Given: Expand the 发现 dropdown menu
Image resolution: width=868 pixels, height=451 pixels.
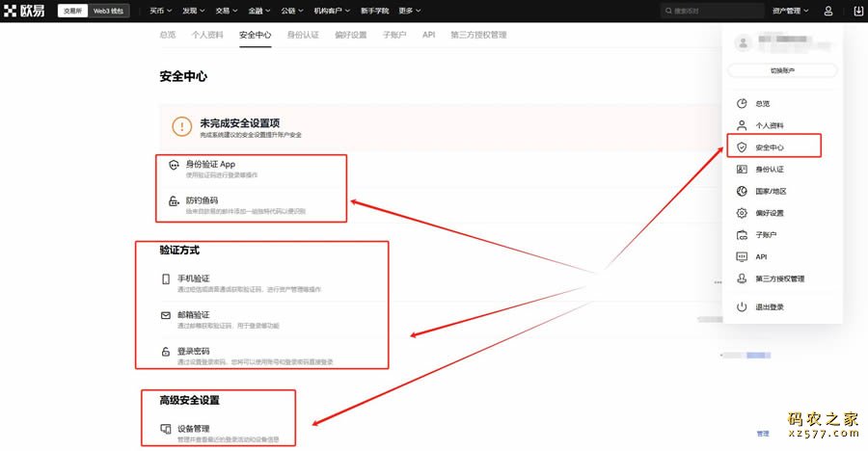Looking at the screenshot, I should [193, 11].
